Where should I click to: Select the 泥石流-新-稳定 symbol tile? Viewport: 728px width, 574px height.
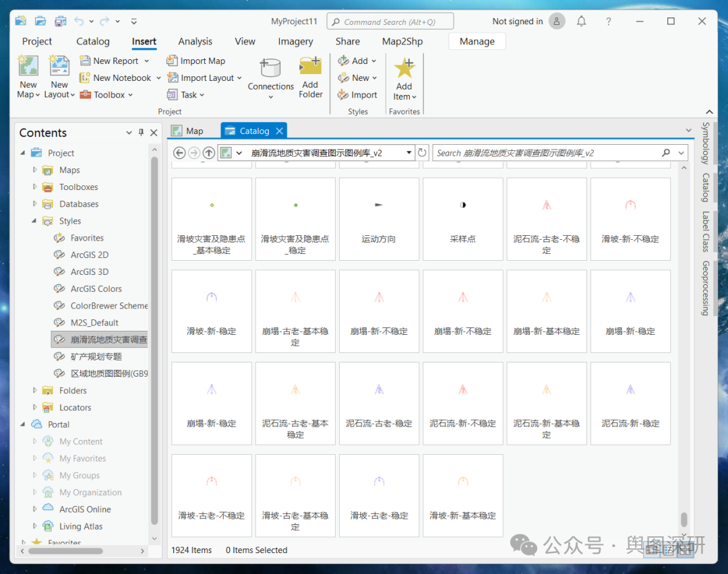pyautogui.click(x=630, y=404)
